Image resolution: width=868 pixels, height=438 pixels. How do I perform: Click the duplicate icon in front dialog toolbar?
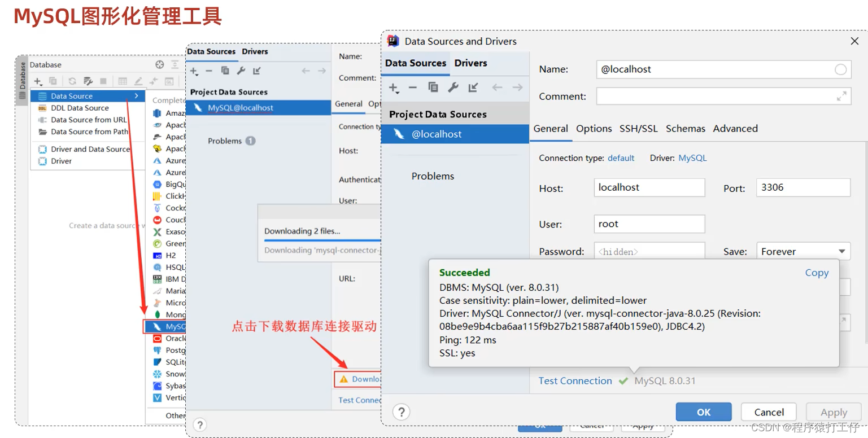(433, 87)
